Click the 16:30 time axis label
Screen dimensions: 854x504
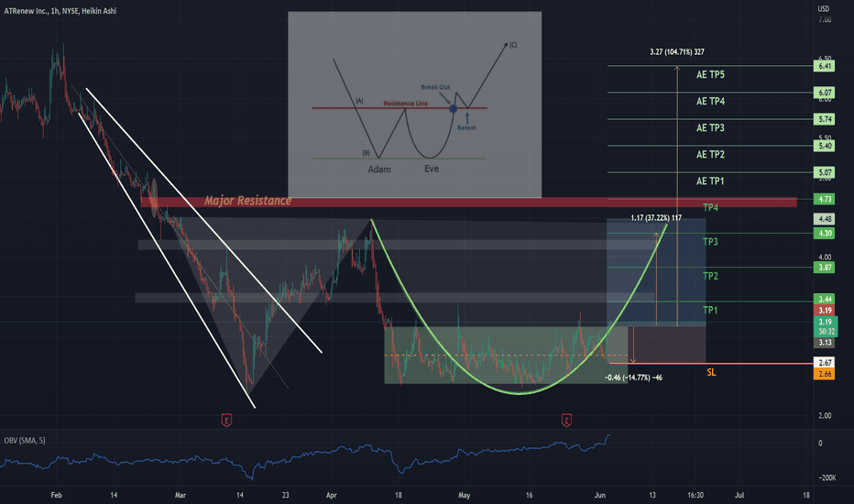click(x=695, y=495)
